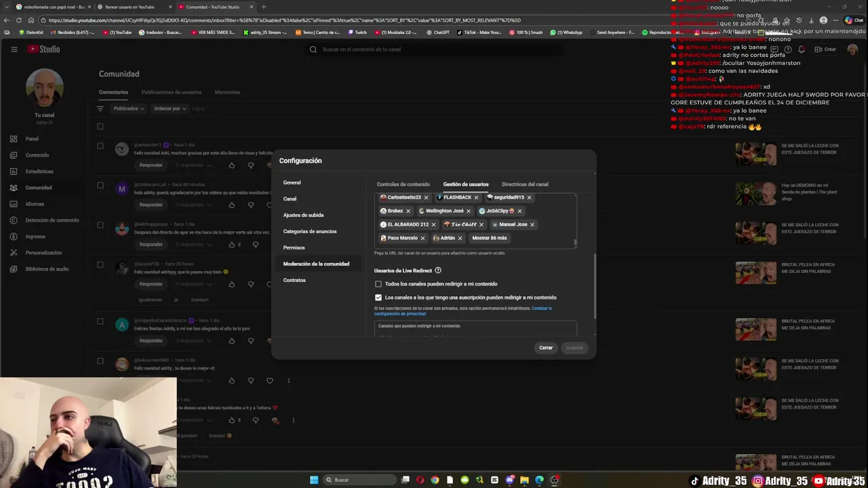868x488 pixels.
Task: Follow Cambiar la configuración de privacidad link
Action: click(463, 311)
